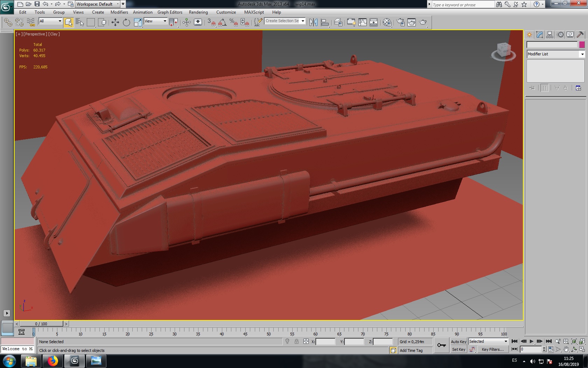Activate the Select and Scale tool
The height and width of the screenshot is (368, 588).
click(138, 22)
